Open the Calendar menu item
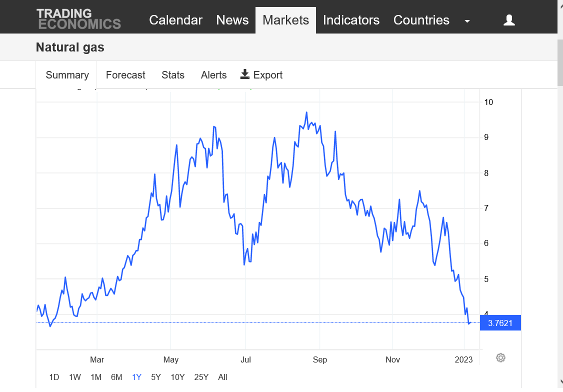 coord(175,20)
